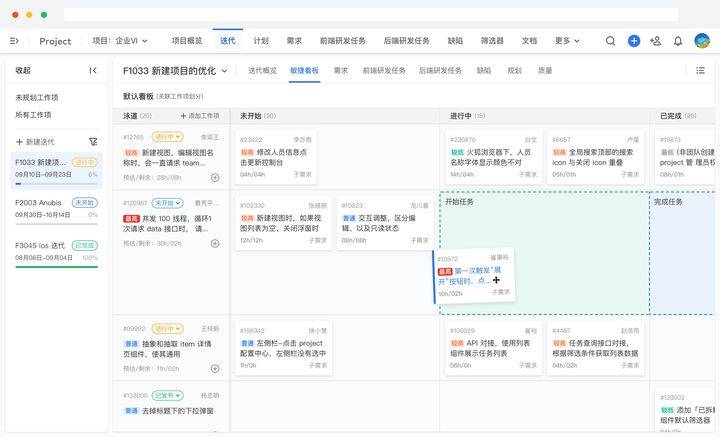Image resolution: width=720 pixels, height=437 pixels.
Task: Click the F2003 Anubis progress bar
Action: pos(56,224)
